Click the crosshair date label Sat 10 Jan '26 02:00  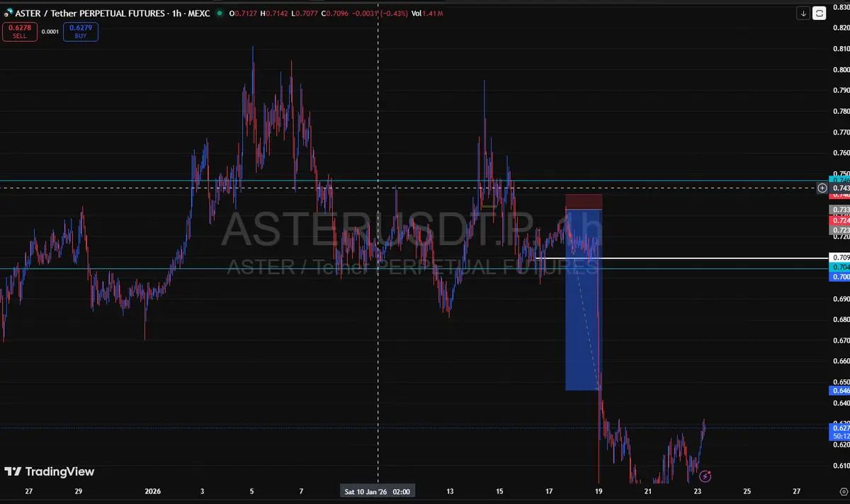click(377, 491)
